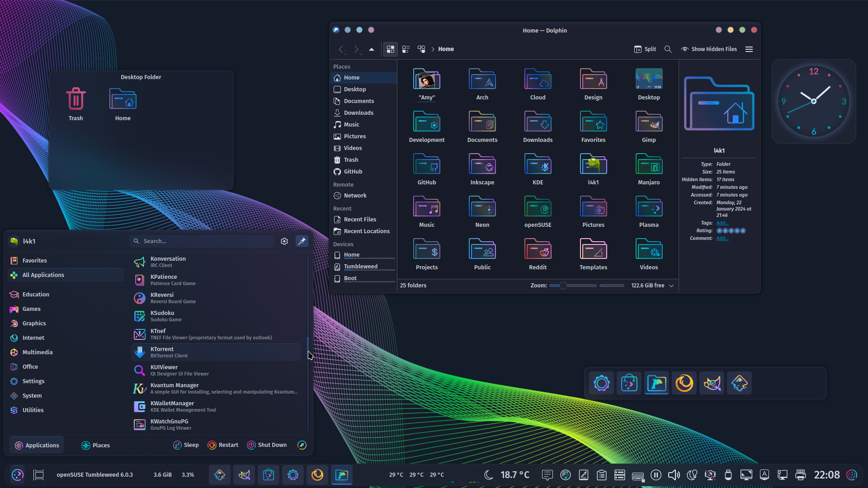The height and width of the screenshot is (488, 868).
Task: Click Add link next to Comment
Action: 722,239
